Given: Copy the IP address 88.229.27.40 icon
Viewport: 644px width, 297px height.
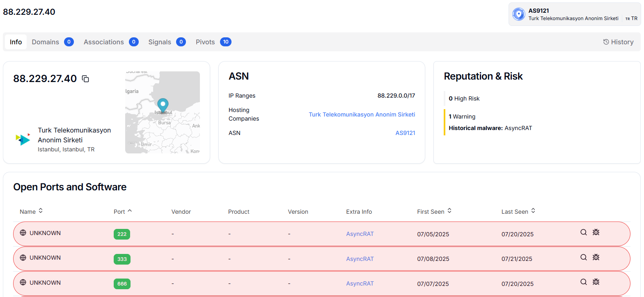Looking at the screenshot, I should (x=85, y=79).
